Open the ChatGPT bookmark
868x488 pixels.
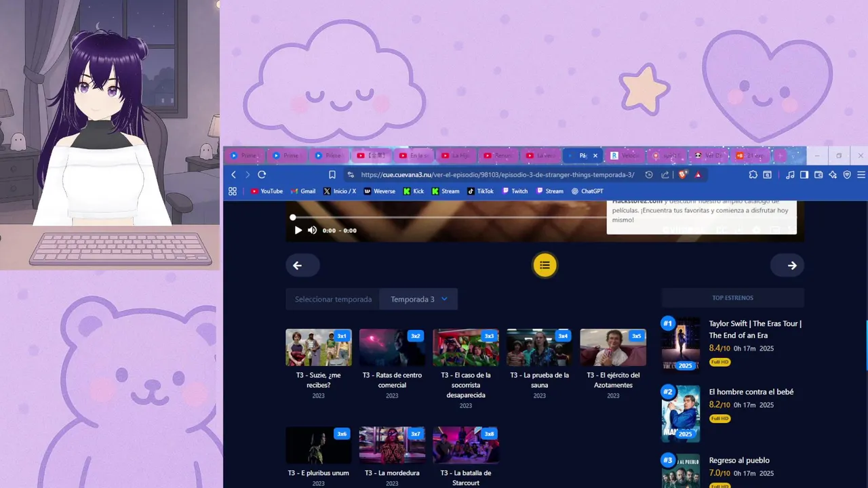click(587, 191)
